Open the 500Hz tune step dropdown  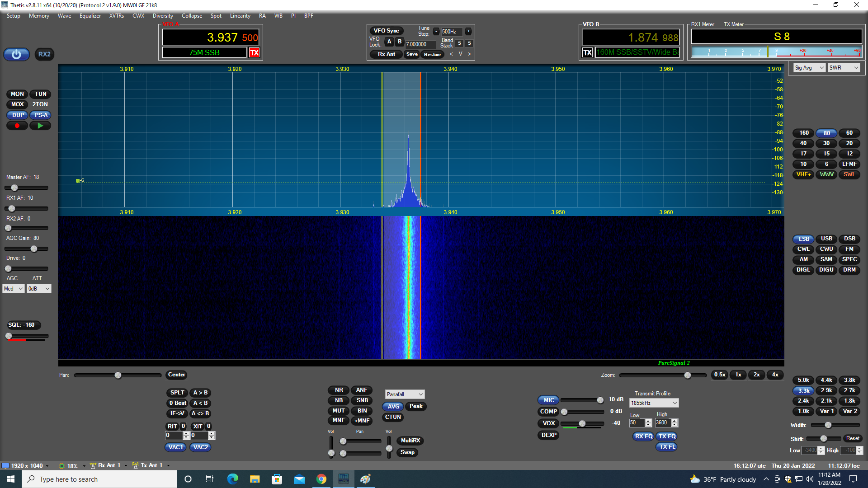click(452, 32)
